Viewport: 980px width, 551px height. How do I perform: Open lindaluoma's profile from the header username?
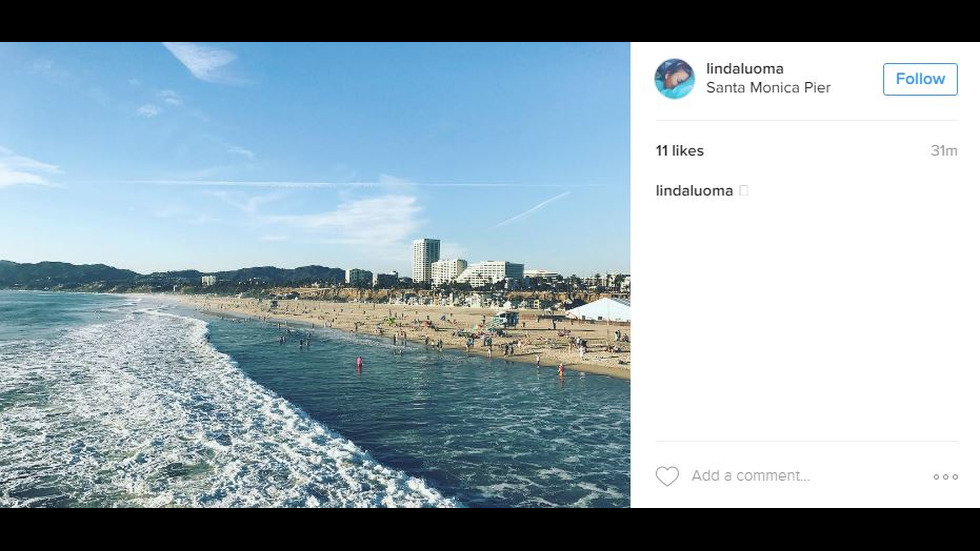pos(744,69)
